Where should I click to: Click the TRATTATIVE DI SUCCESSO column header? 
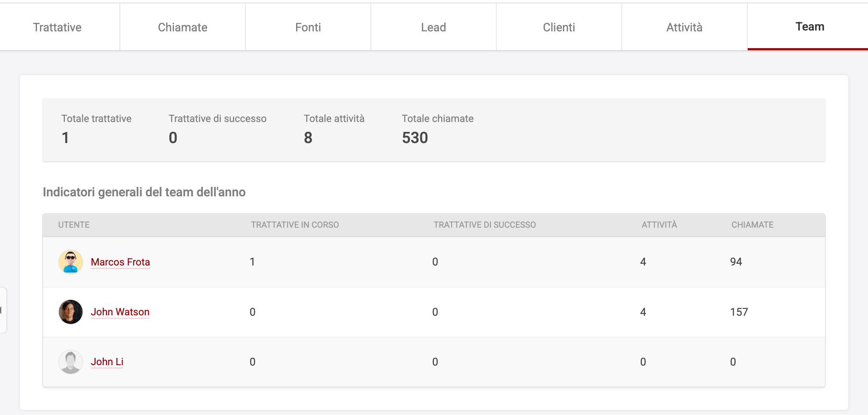(484, 225)
